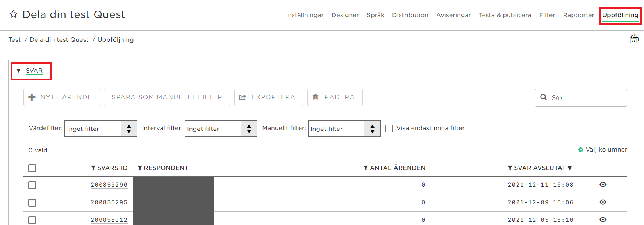Open the Aviseringar tab

[453, 15]
